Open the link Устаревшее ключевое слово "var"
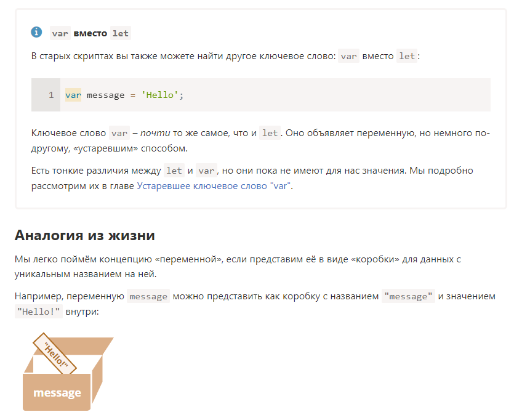 [x=214, y=186]
